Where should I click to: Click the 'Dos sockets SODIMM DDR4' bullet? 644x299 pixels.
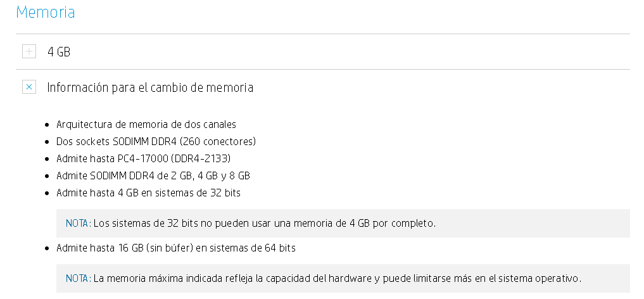click(156, 142)
